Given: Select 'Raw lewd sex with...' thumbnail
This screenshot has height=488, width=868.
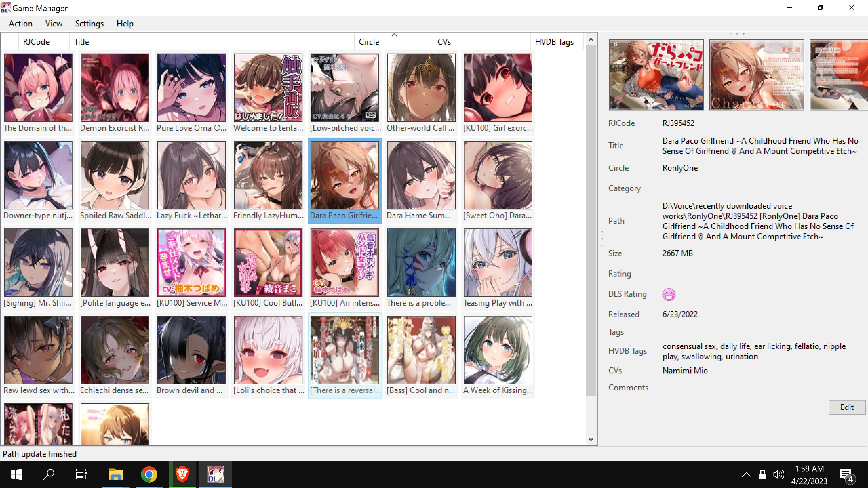Looking at the screenshot, I should (x=38, y=350).
